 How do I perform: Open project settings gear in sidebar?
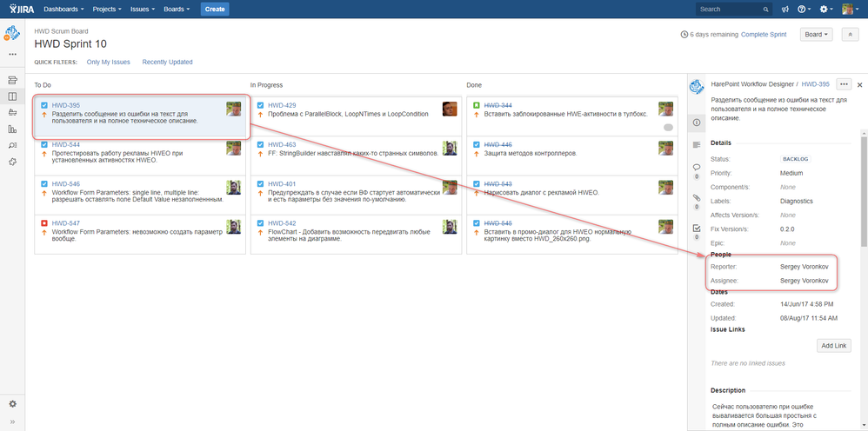pyautogui.click(x=12, y=404)
